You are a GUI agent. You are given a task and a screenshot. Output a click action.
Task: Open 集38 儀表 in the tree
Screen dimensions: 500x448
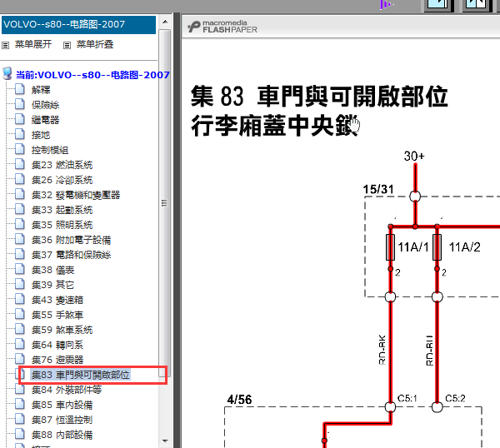point(53,270)
